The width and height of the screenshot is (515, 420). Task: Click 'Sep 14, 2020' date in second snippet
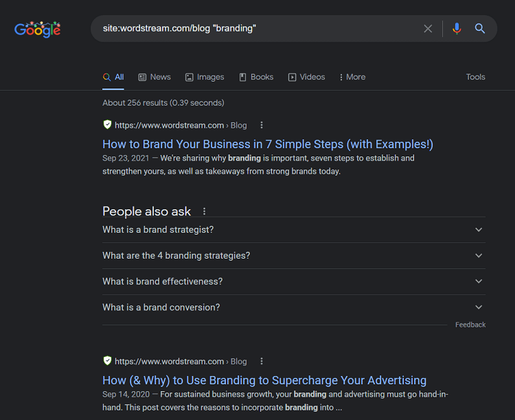coord(126,394)
